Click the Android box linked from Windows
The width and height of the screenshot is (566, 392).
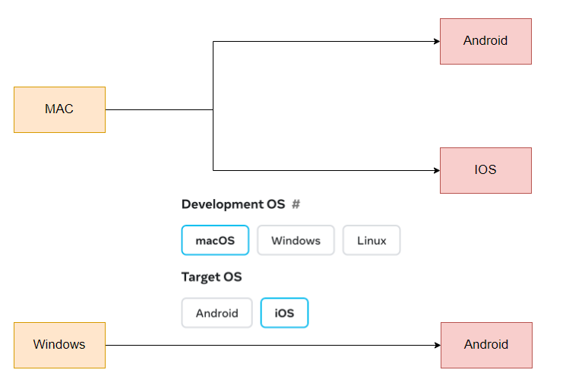click(486, 345)
